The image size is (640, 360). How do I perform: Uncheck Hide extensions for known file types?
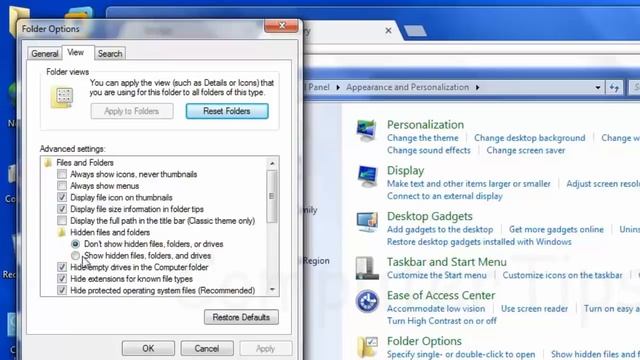(x=62, y=279)
